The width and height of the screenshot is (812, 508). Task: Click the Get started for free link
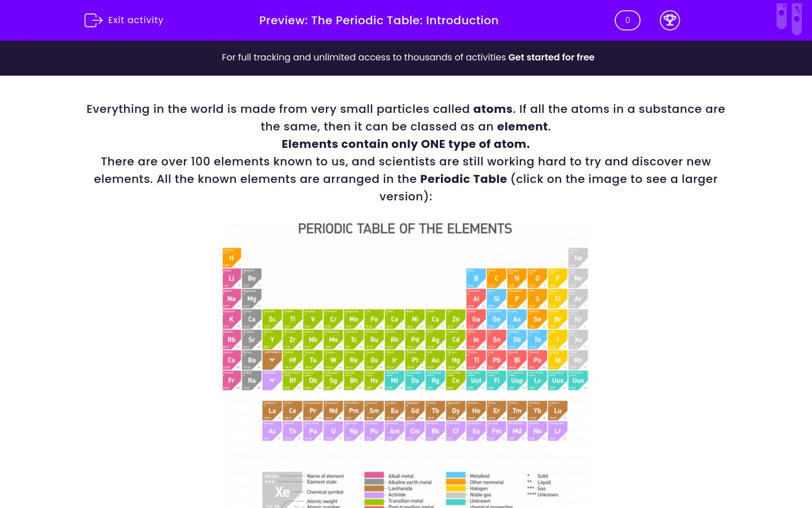click(x=551, y=58)
